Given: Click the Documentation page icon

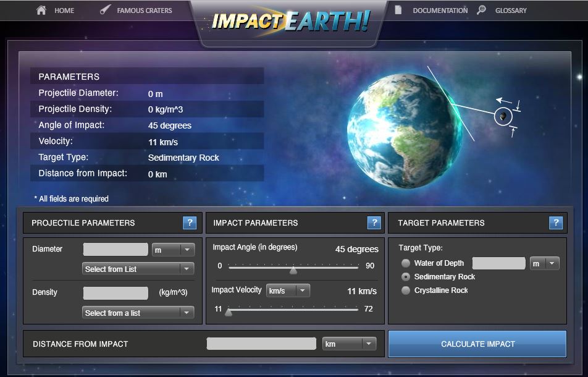Looking at the screenshot, I should [398, 10].
